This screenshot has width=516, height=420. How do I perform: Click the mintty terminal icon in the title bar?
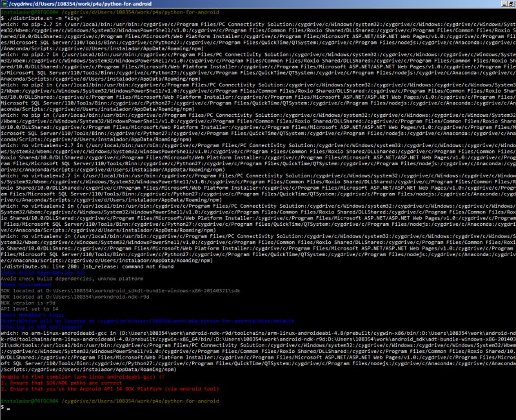5,3
